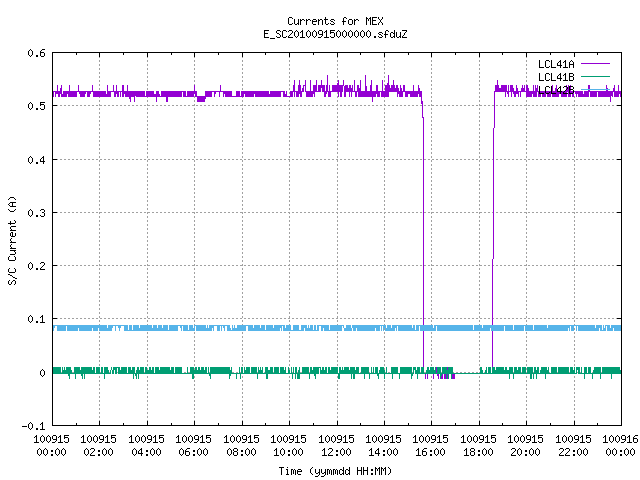Select the file name E_SC20100915000000.sfduZ
Image resolution: width=640 pixels, height=480 pixels.
click(335, 34)
